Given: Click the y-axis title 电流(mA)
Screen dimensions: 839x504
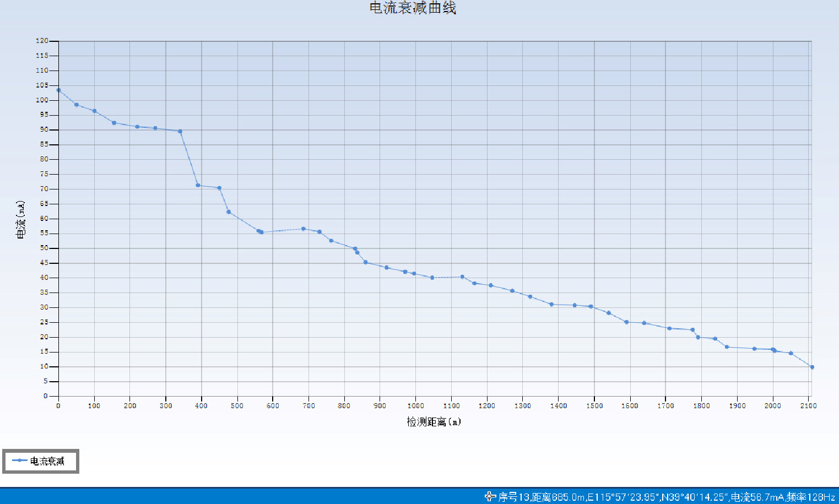Looking at the screenshot, I should (x=20, y=219).
